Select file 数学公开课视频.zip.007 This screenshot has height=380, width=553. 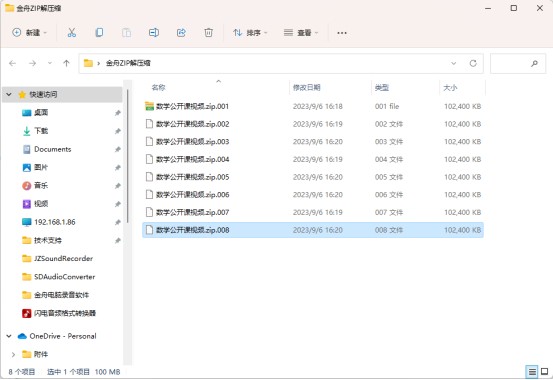click(x=193, y=212)
